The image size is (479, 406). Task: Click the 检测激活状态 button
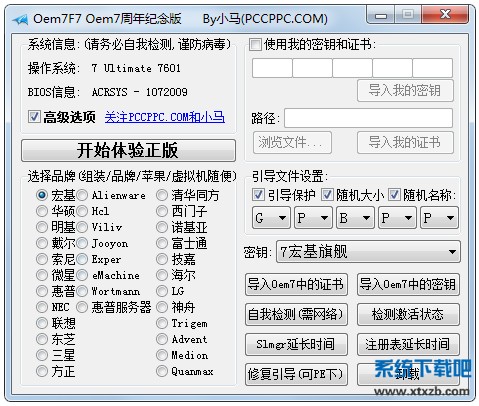[x=408, y=314]
